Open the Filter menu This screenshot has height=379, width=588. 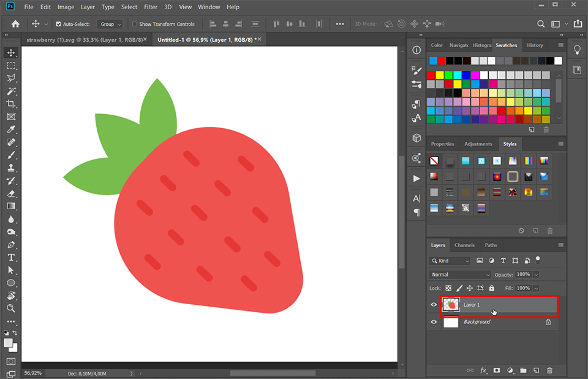point(151,7)
